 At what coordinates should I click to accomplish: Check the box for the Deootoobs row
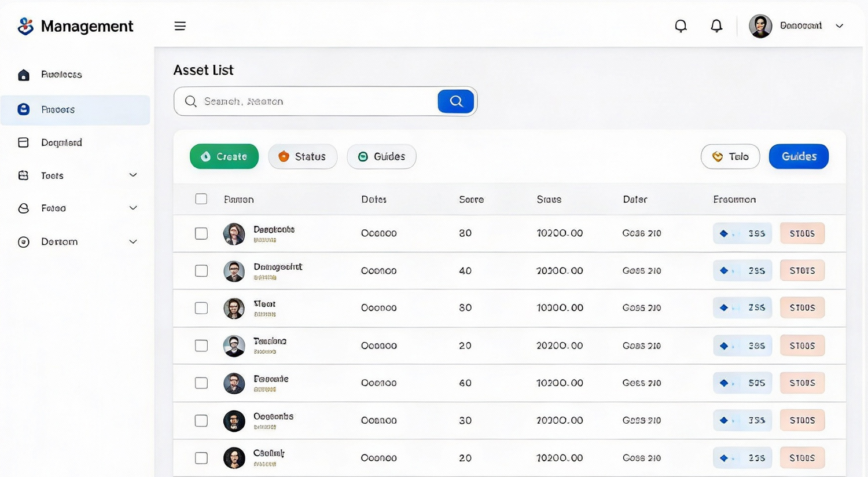[201, 233]
